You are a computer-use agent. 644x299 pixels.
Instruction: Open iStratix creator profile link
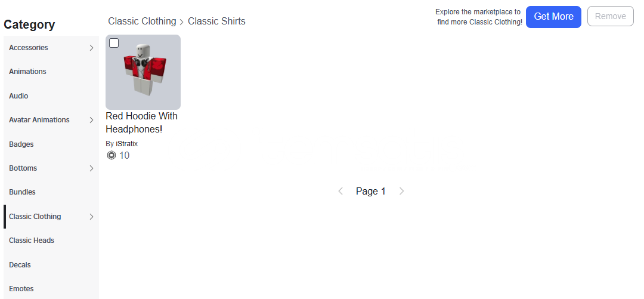click(x=126, y=144)
